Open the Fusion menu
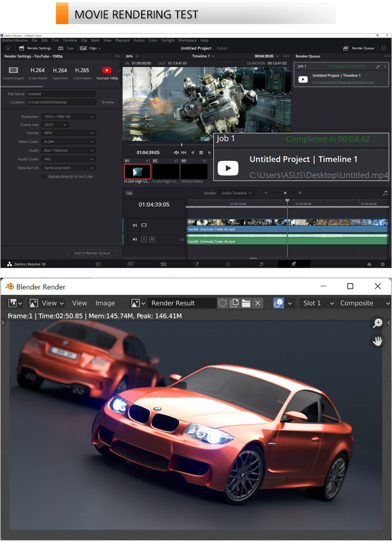Viewport: 392px width, 543px height. (139, 40)
